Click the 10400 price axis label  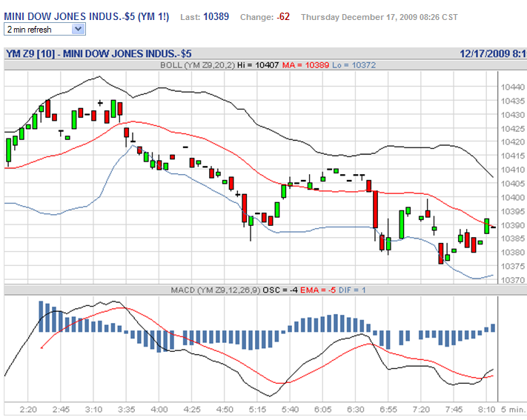point(513,198)
